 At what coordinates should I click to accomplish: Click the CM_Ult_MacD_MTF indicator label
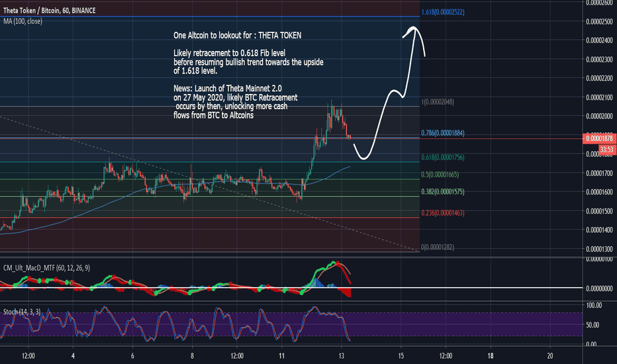(x=46, y=268)
